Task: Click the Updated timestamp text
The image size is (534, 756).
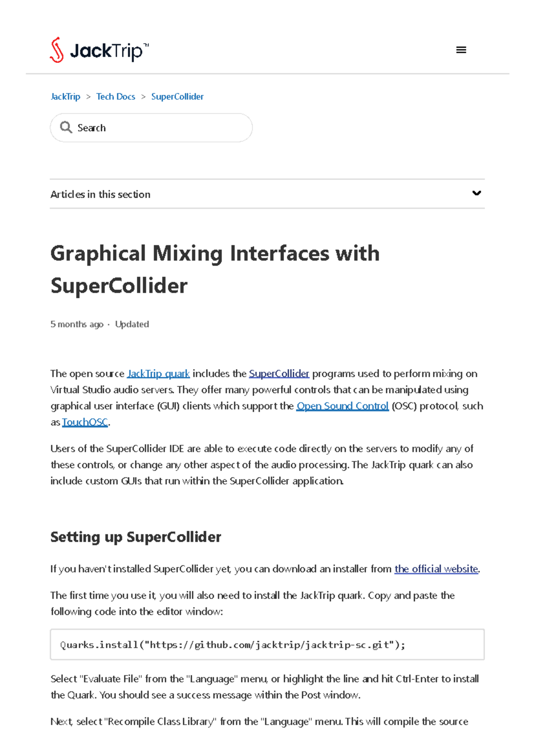Action: click(132, 324)
